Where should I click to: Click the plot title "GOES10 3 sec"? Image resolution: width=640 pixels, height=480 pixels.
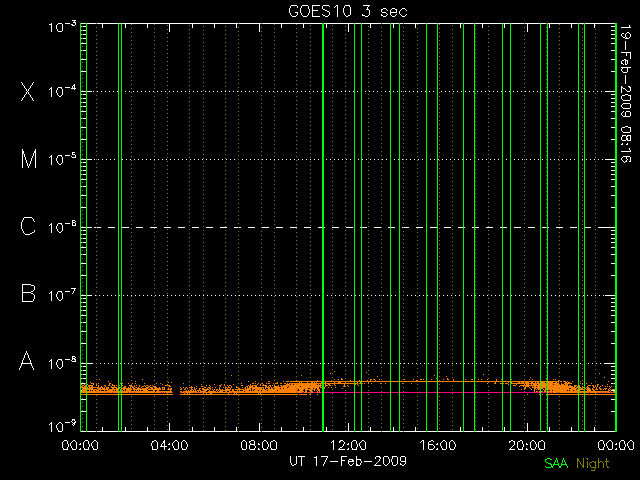(x=348, y=11)
